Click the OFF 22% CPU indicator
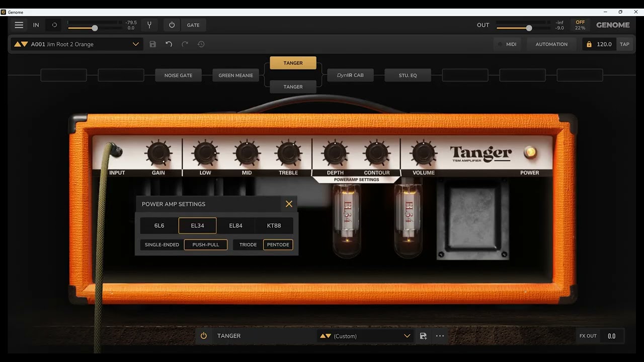This screenshot has width=644, height=362. (x=580, y=25)
